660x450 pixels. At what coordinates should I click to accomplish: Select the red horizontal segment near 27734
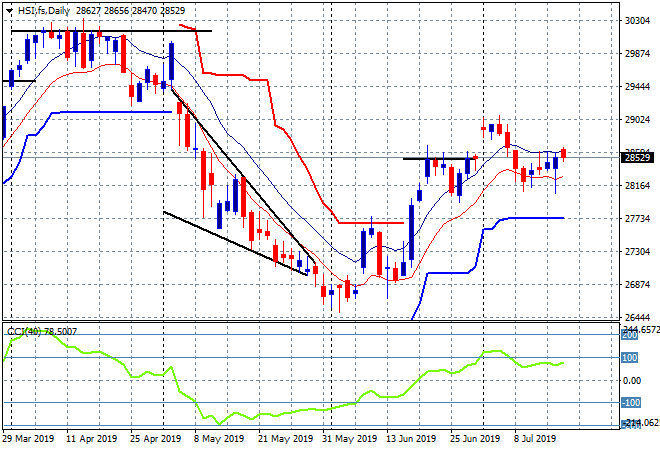371,223
